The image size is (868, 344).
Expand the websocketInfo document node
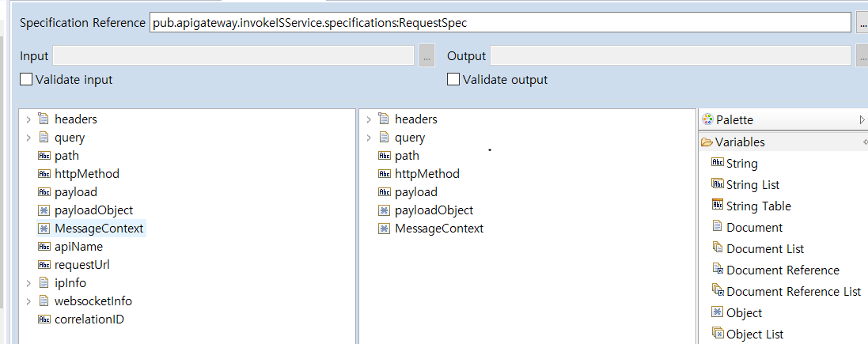point(28,301)
